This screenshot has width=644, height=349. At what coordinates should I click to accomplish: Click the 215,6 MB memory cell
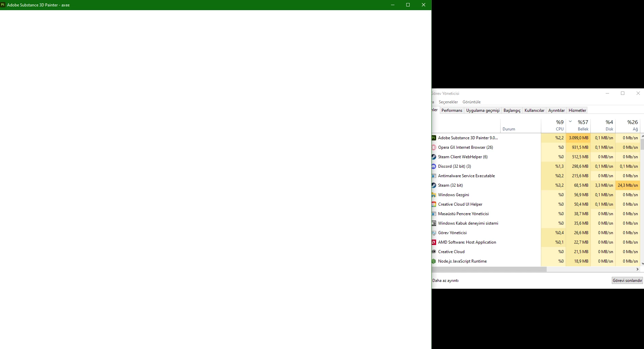578,176
